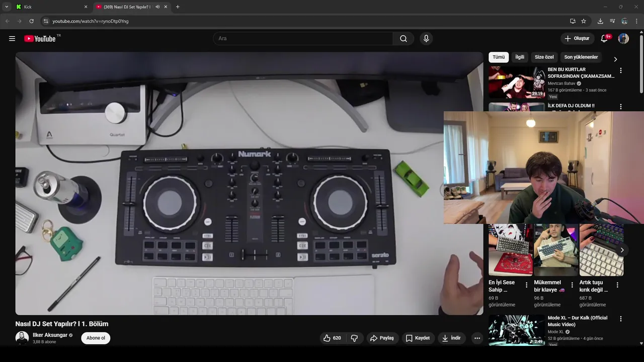Open the more actions ellipsis under the video

[477, 338]
